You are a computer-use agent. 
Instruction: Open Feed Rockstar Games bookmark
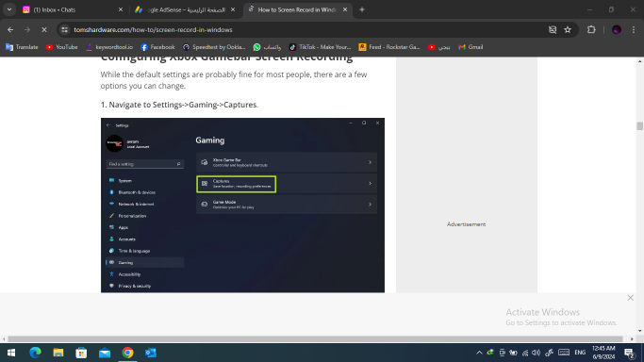pos(389,47)
